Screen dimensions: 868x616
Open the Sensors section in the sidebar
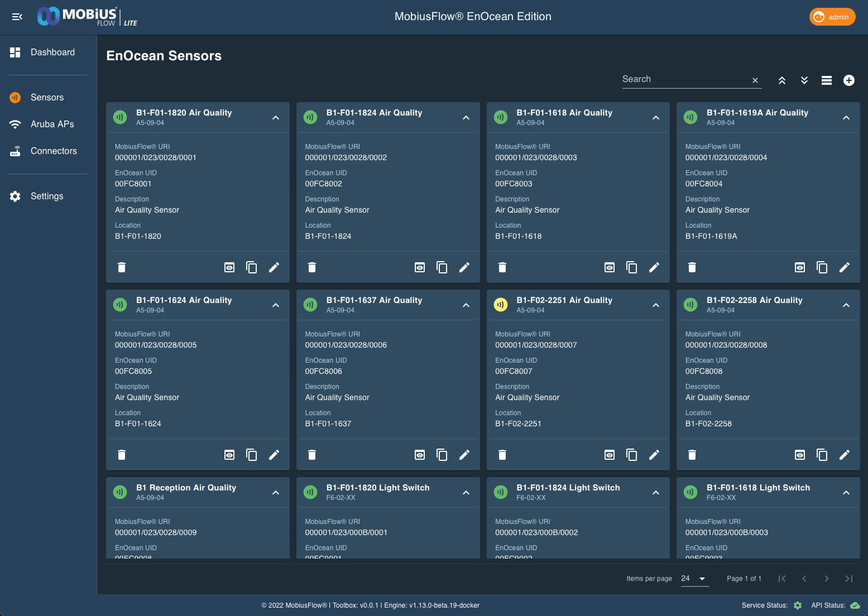point(47,97)
